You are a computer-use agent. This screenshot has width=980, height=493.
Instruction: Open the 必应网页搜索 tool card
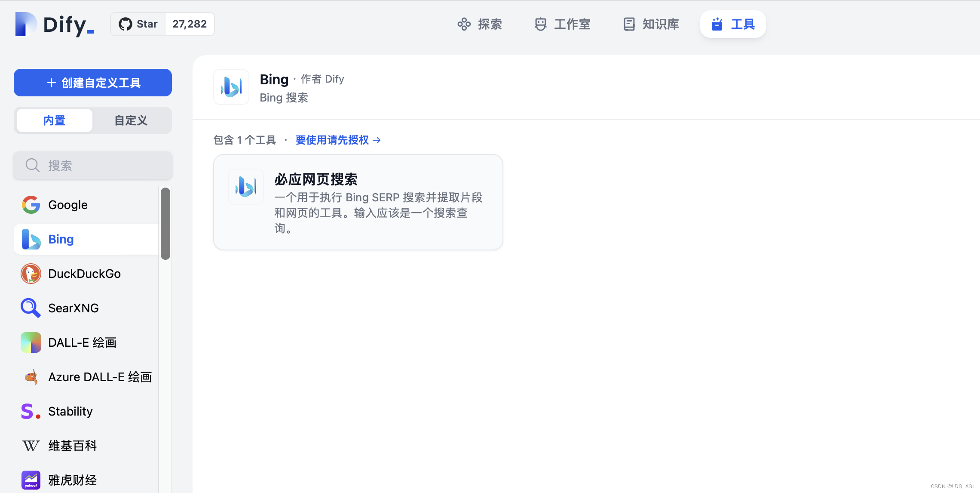358,202
